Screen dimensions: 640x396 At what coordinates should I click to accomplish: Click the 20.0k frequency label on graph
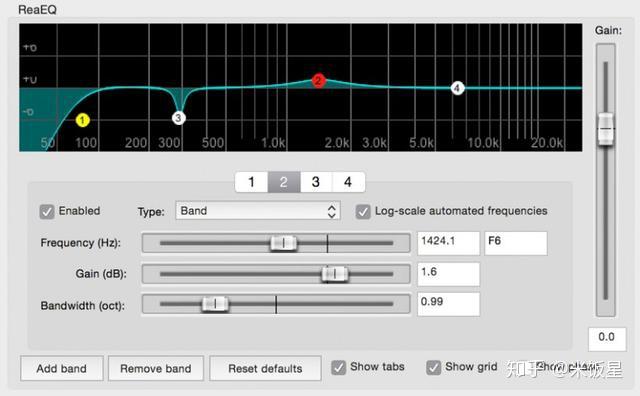pos(547,143)
